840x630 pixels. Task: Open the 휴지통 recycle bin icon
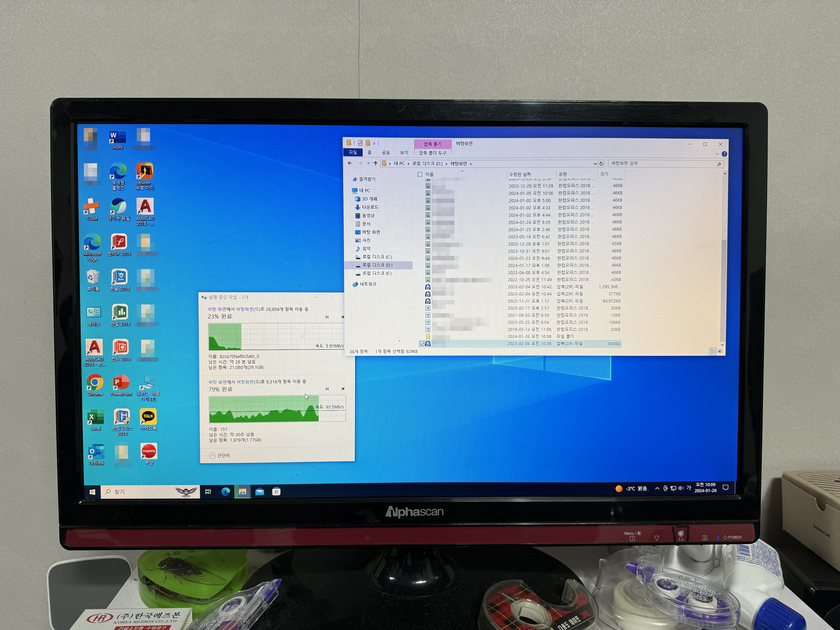[x=93, y=280]
